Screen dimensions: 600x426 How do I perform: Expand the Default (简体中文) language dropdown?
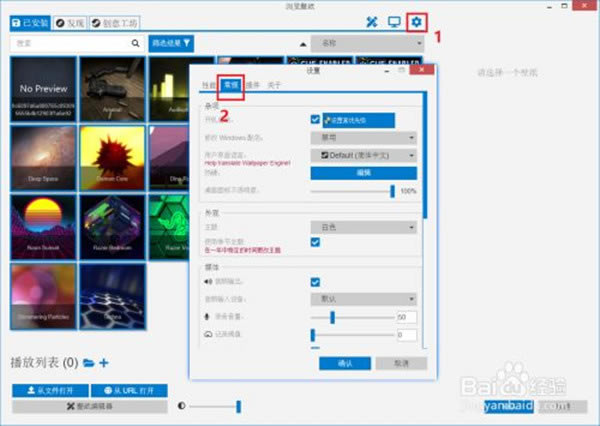point(362,155)
